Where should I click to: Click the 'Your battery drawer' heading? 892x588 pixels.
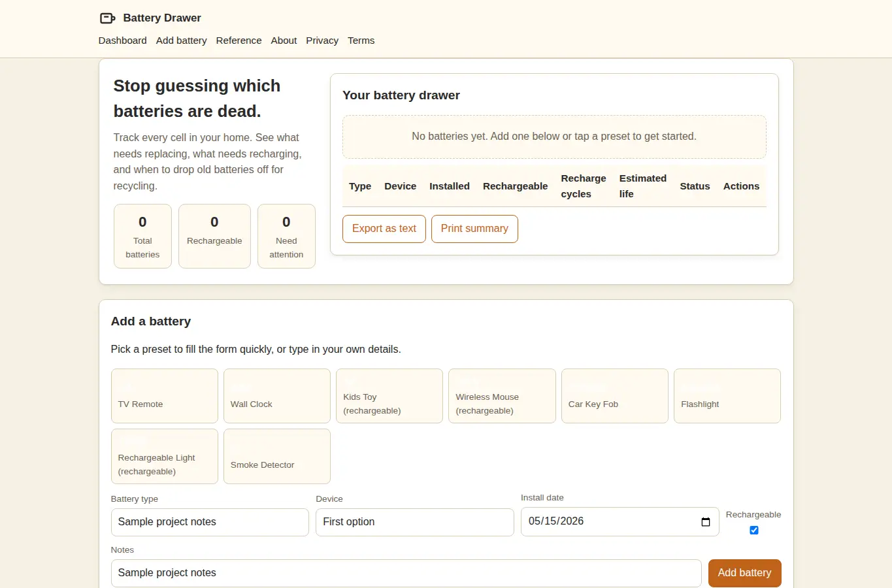pos(401,95)
